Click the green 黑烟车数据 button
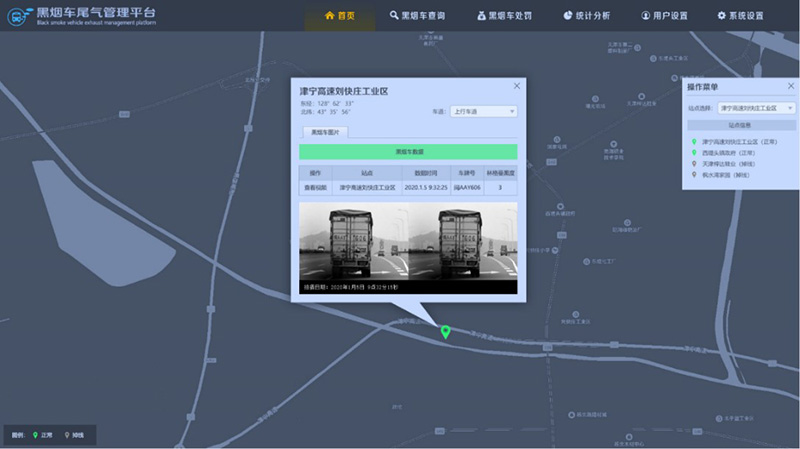Image resolution: width=800 pixels, height=449 pixels. click(x=408, y=151)
